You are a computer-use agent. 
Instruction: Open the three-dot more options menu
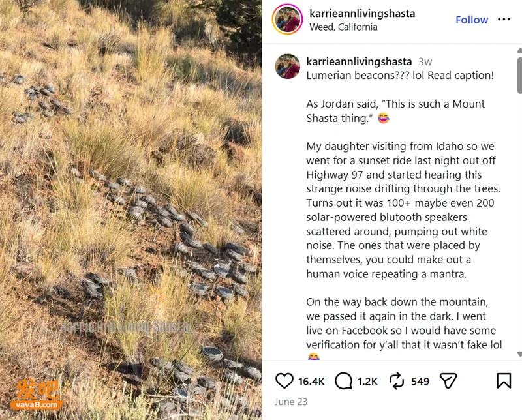click(504, 20)
